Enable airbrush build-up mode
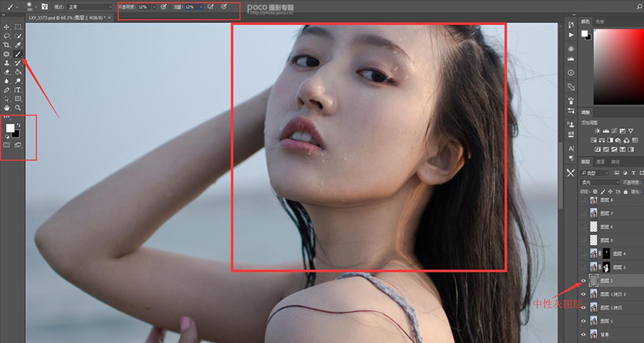 pos(210,7)
